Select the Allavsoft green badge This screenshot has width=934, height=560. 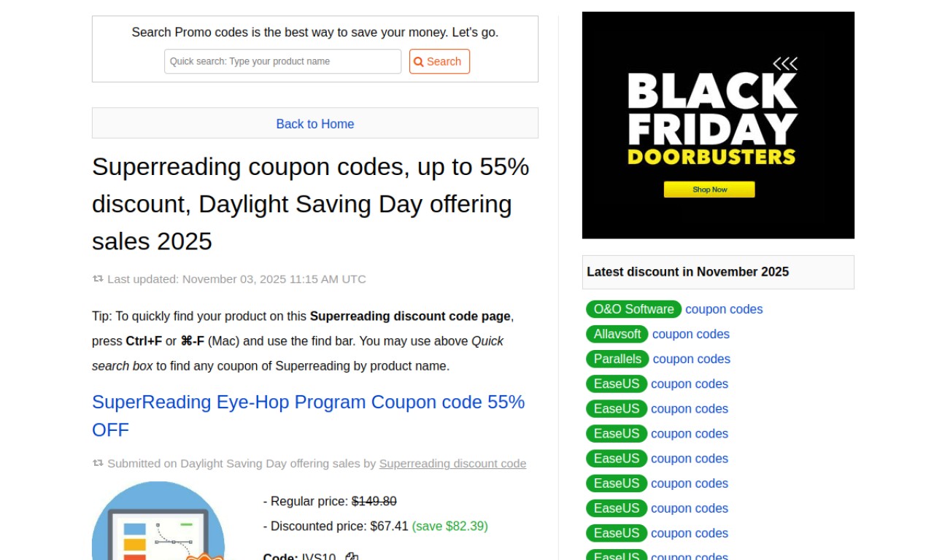617,334
